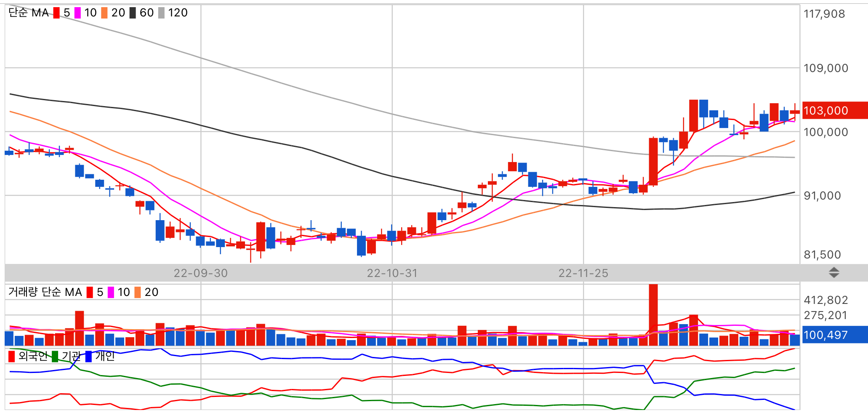Click the 22-09-30 date label

click(201, 273)
